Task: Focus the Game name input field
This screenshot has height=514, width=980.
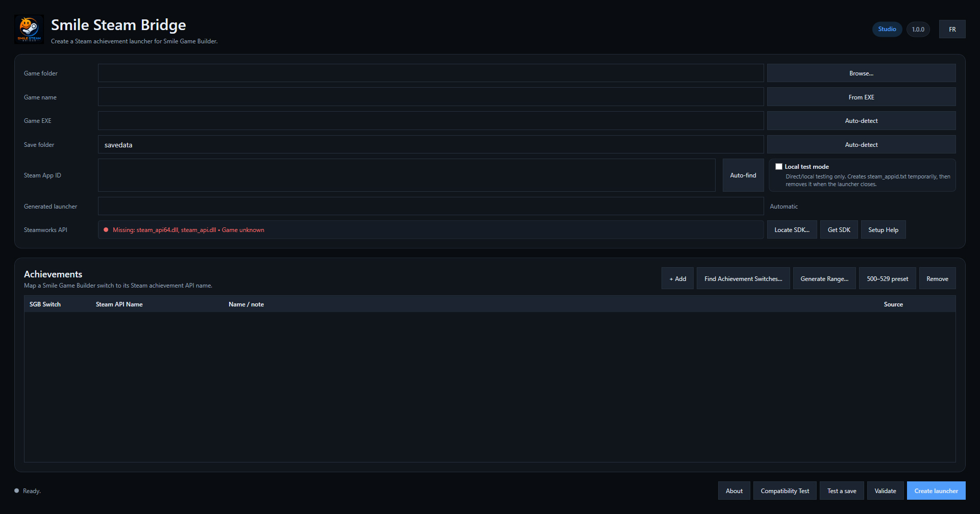Action: pyautogui.click(x=431, y=97)
